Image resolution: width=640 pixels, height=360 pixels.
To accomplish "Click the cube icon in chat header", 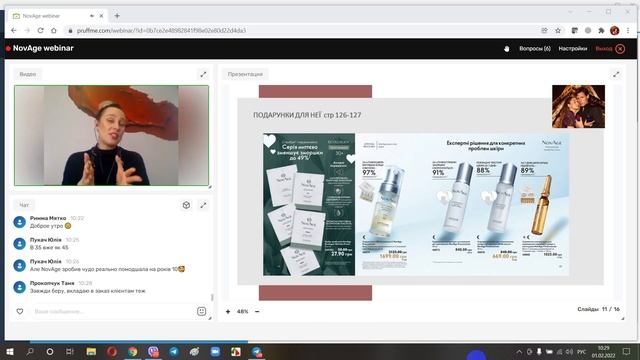I will (x=186, y=205).
